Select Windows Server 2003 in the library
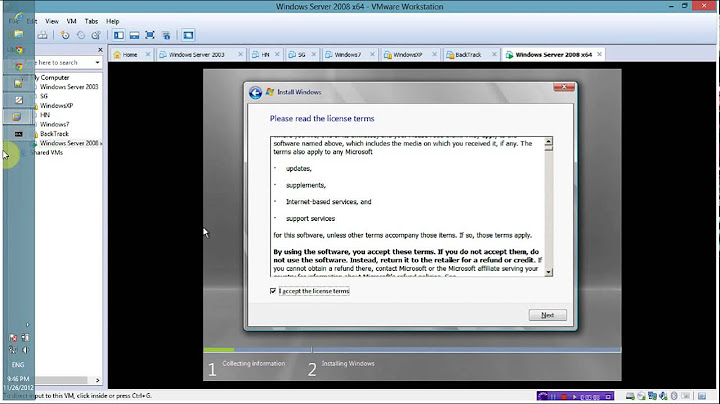720x404 pixels. [x=69, y=87]
